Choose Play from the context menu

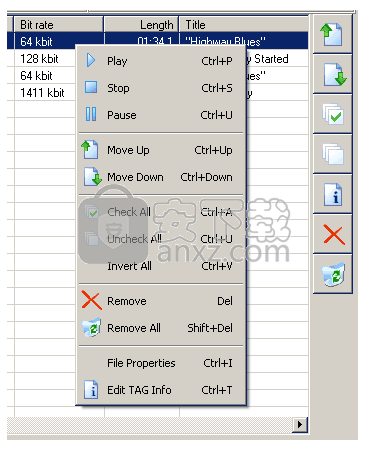[161, 61]
